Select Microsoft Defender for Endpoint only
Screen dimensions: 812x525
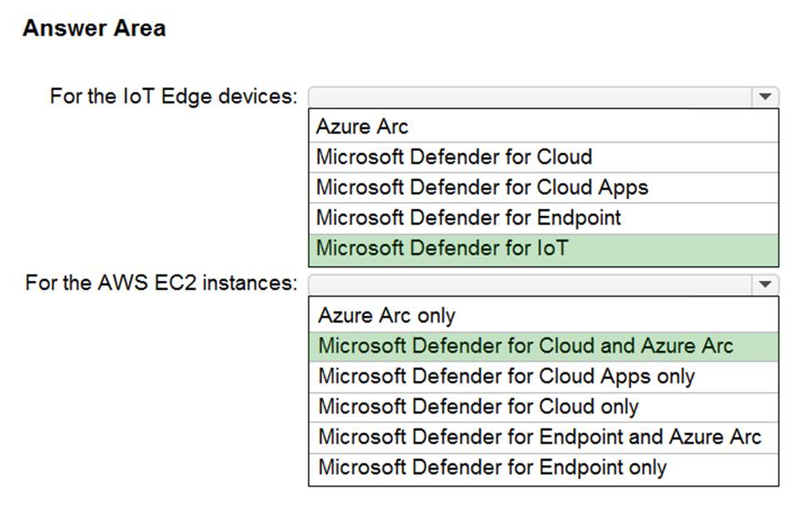492,467
